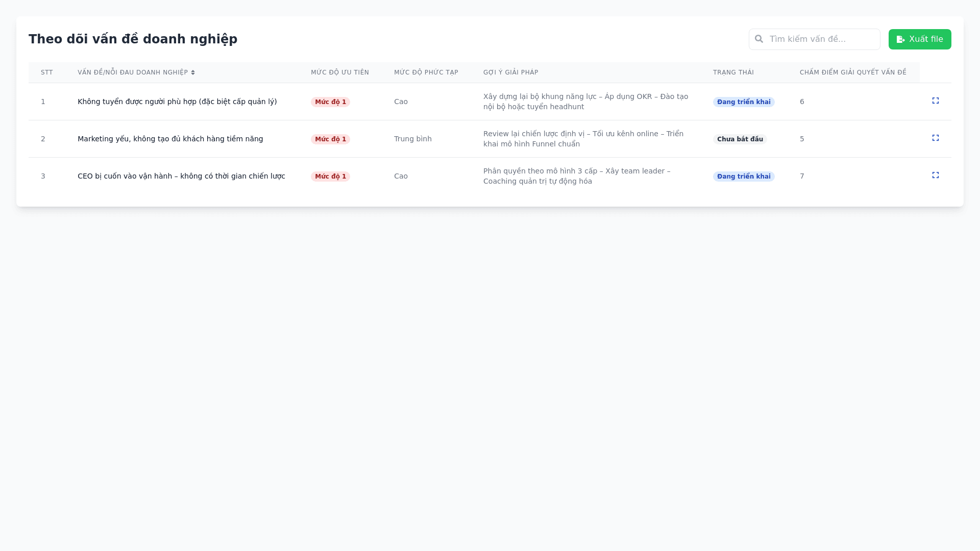The height and width of the screenshot is (551, 980).
Task: Click Đang triển khai status in row 3
Action: click(x=743, y=177)
